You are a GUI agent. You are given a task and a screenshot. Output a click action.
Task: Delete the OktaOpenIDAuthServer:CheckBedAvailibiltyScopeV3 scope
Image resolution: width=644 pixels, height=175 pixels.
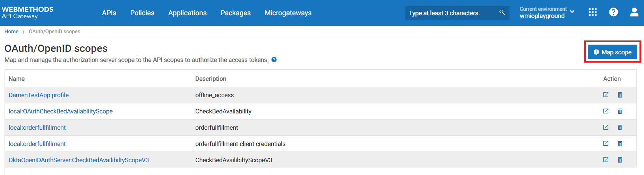tap(620, 160)
